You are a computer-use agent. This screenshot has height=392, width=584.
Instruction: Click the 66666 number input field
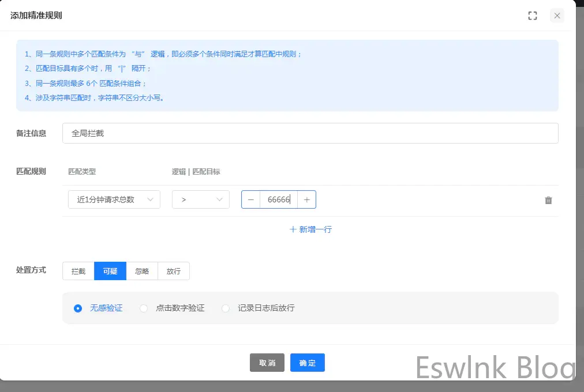click(278, 199)
